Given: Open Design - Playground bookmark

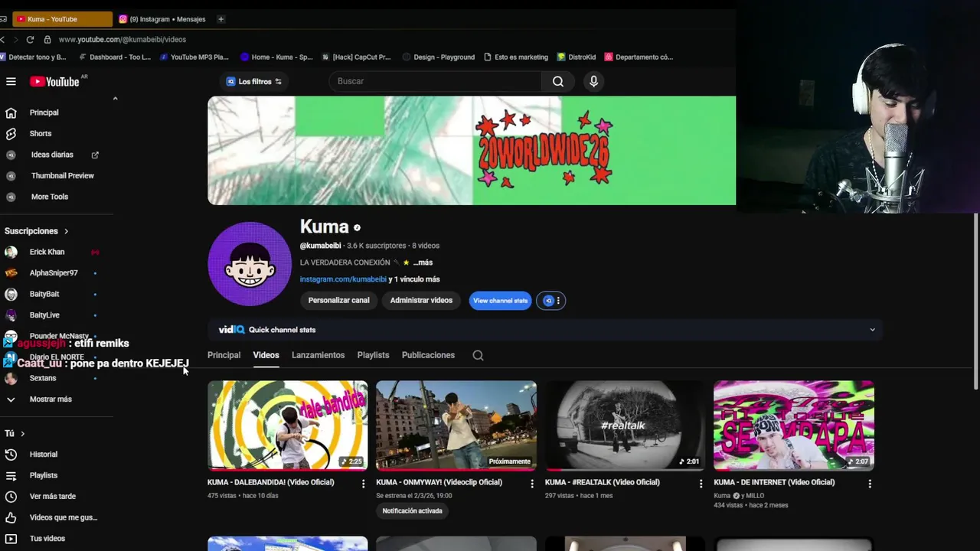Looking at the screenshot, I should tap(439, 57).
